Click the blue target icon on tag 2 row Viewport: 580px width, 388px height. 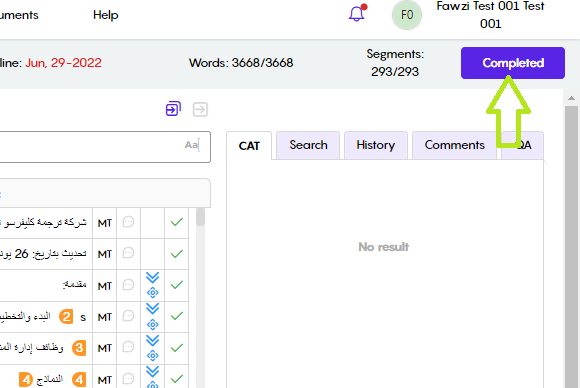[x=152, y=324]
